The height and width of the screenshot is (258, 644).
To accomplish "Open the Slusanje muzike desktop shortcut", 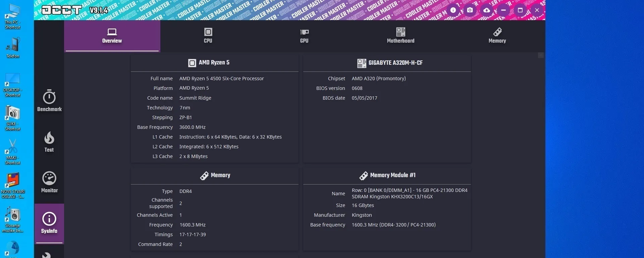I will tap(13, 220).
